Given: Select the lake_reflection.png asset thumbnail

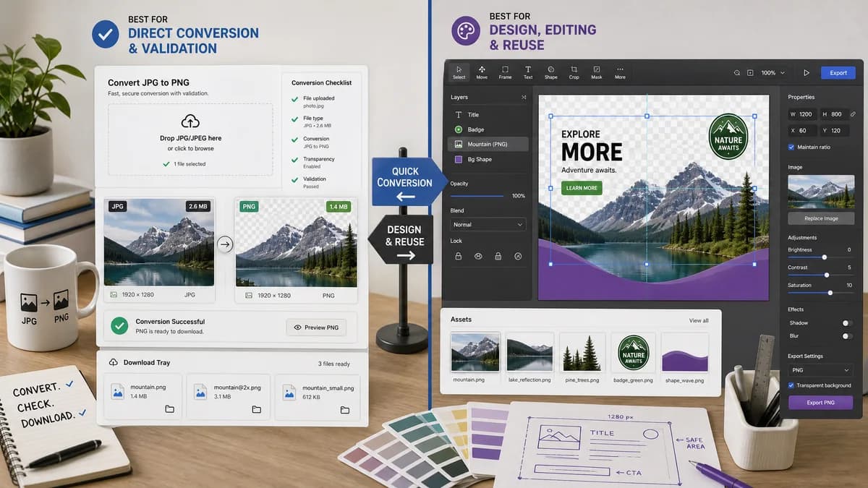Looking at the screenshot, I should pos(529,352).
